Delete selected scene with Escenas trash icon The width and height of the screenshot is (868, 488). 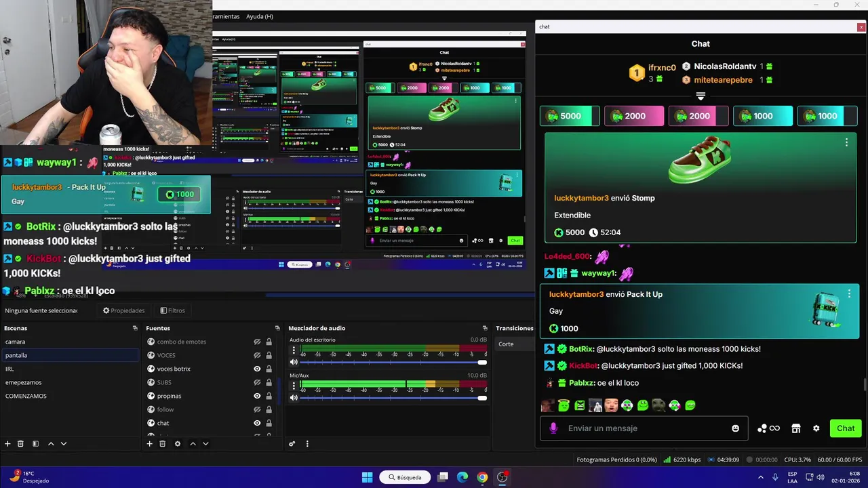[20, 444]
